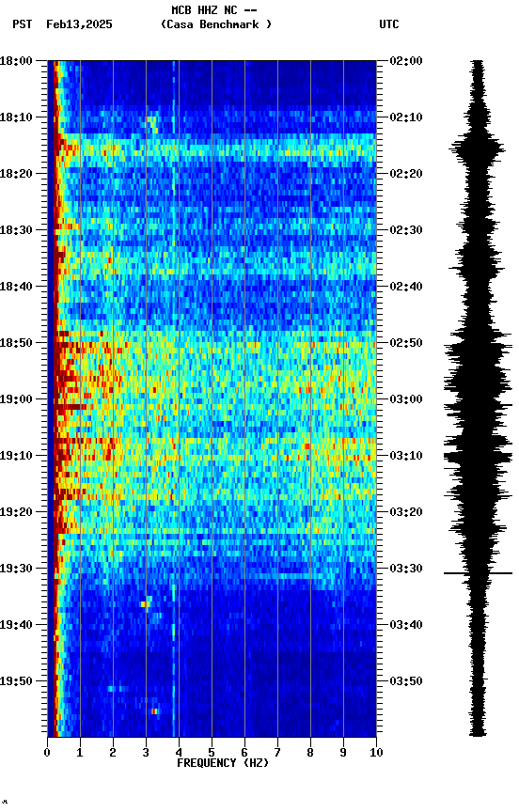The height and width of the screenshot is (812, 519).
Task: Click frequency axis tick label 1
Action: [80, 753]
